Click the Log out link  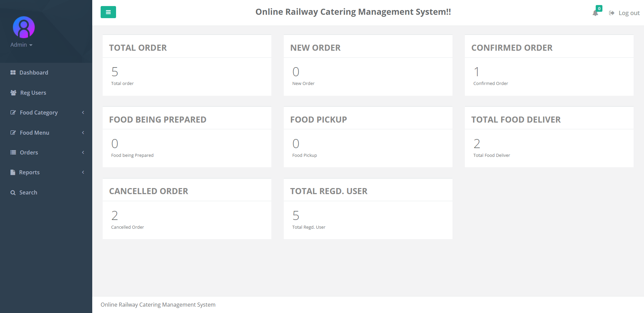[629, 13]
